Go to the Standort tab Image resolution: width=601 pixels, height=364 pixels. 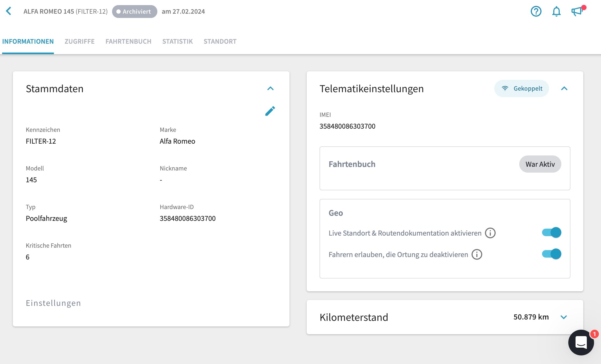pyautogui.click(x=220, y=41)
